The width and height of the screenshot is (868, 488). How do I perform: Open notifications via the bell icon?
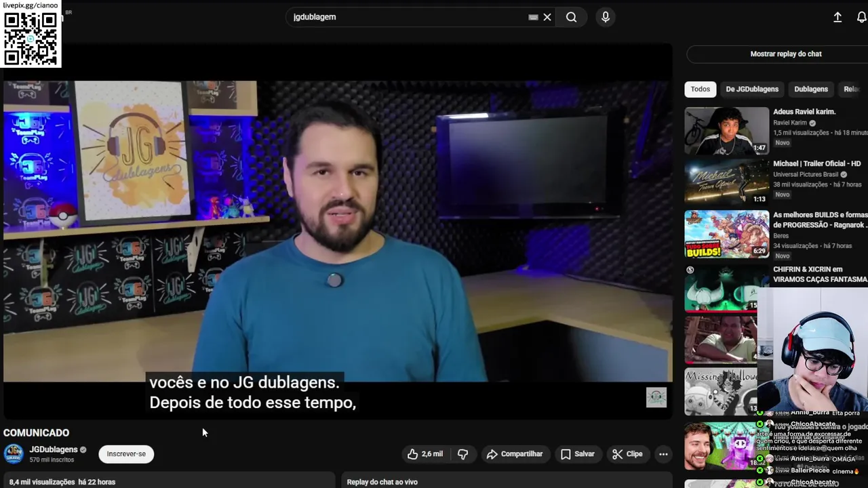pos(861,18)
